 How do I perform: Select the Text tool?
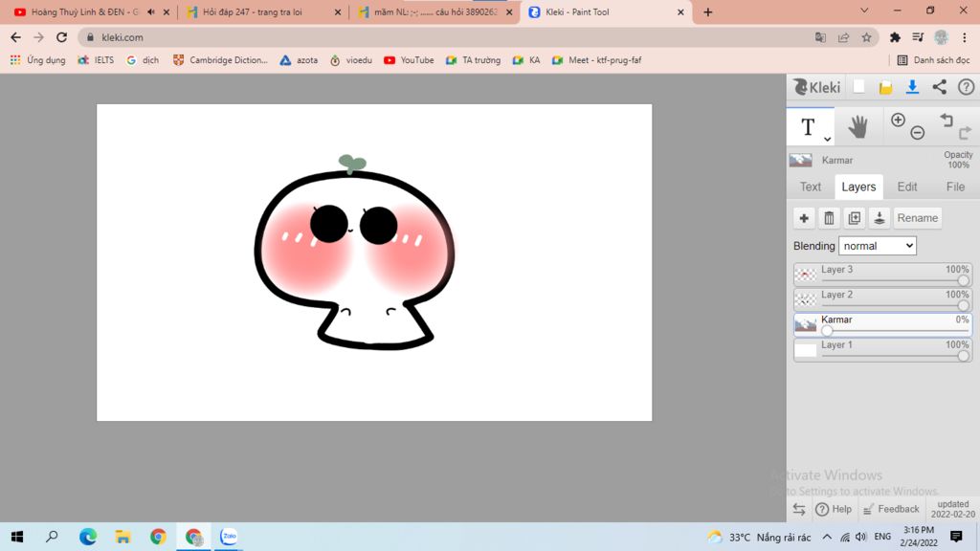pos(810,127)
